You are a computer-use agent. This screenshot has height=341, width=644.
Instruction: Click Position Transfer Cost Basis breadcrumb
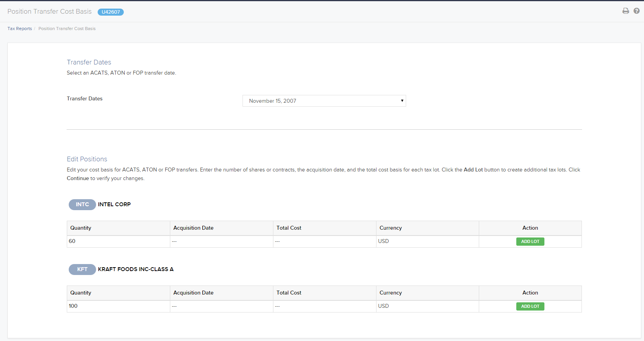[67, 29]
